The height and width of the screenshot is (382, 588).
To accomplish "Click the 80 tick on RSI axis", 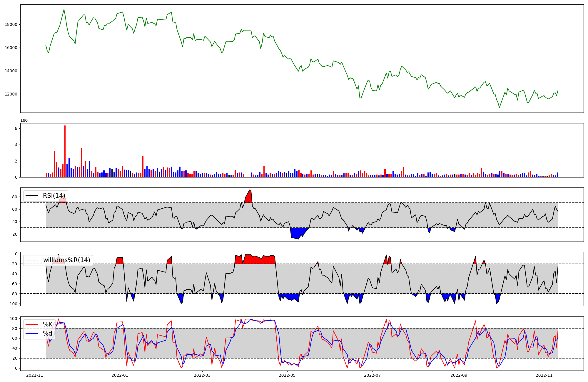I will pos(15,197).
